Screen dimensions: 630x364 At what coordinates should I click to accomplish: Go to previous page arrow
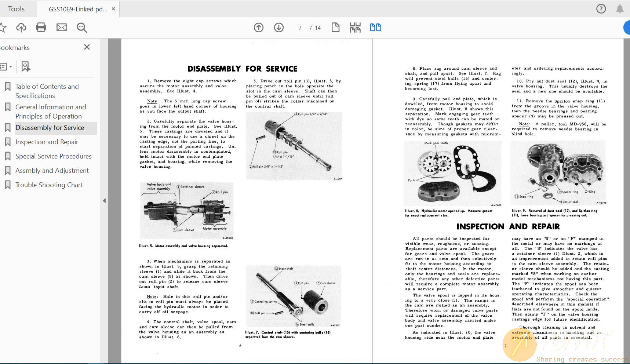259,28
